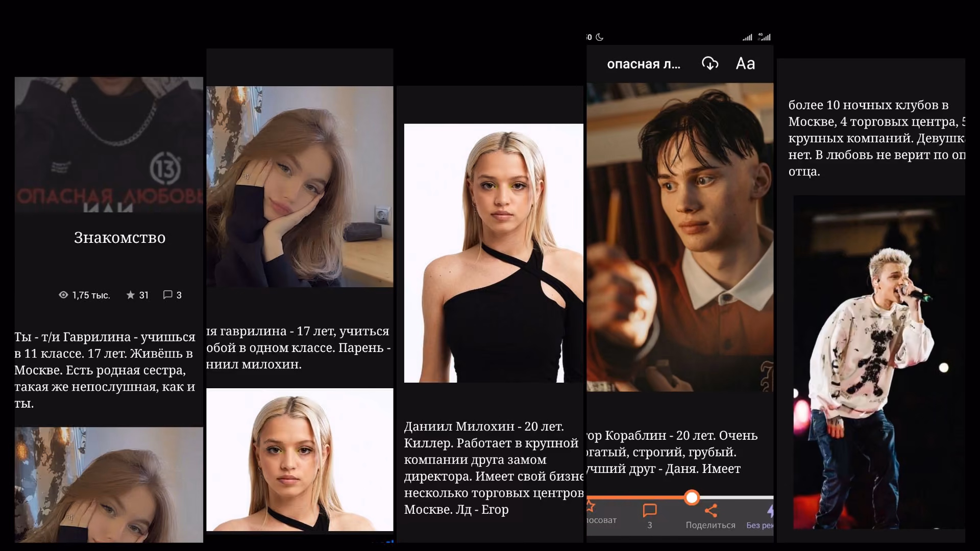Tap the story title "опасная л..."
This screenshot has height=551, width=980.
pyautogui.click(x=644, y=64)
